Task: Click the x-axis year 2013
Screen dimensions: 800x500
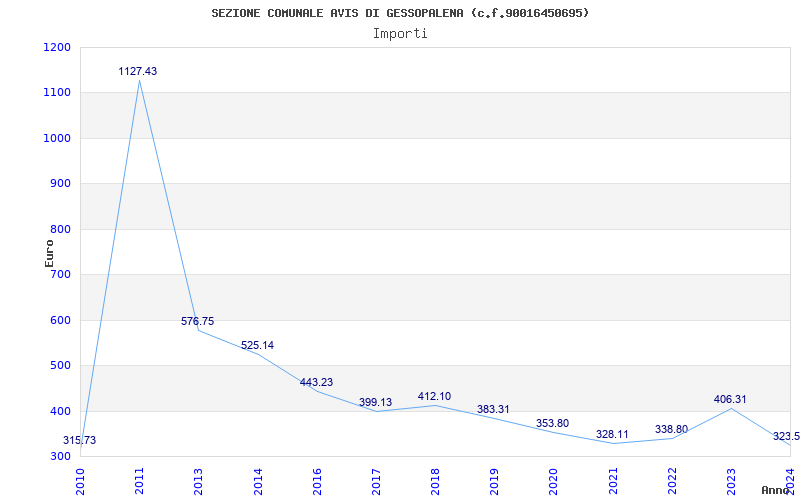Action: click(x=198, y=481)
